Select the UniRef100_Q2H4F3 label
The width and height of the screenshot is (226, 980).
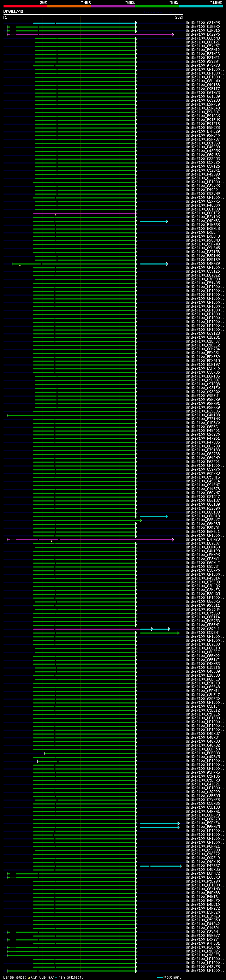point(203,590)
